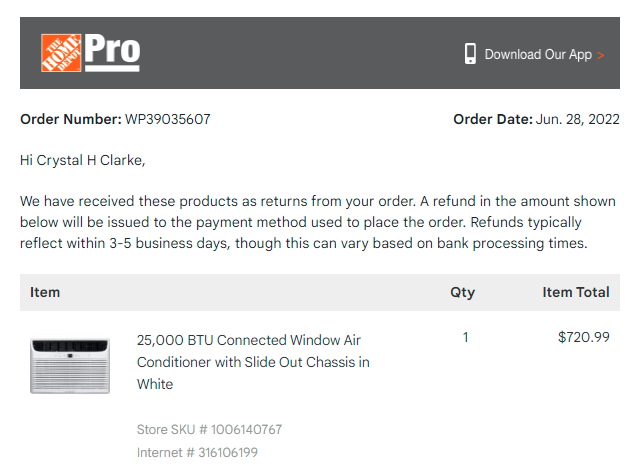Image resolution: width=638 pixels, height=468 pixels.
Task: Click the Item column header
Action: [45, 292]
